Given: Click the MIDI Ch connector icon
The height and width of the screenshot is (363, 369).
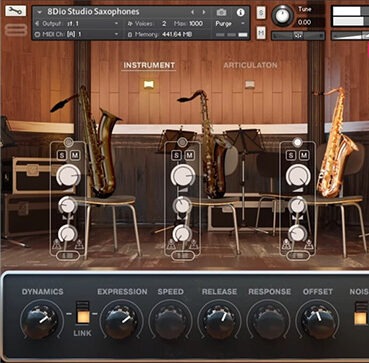Looking at the screenshot, I should (37, 34).
